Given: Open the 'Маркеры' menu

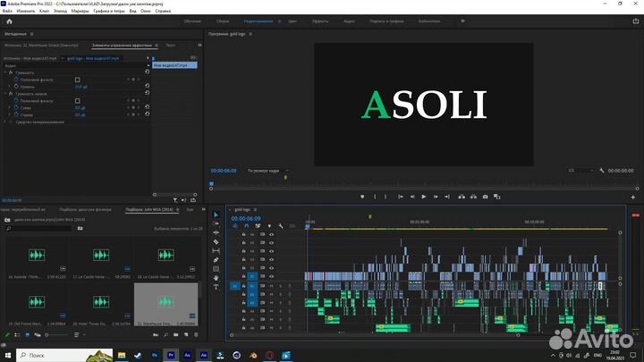Looking at the screenshot, I should [80, 11].
